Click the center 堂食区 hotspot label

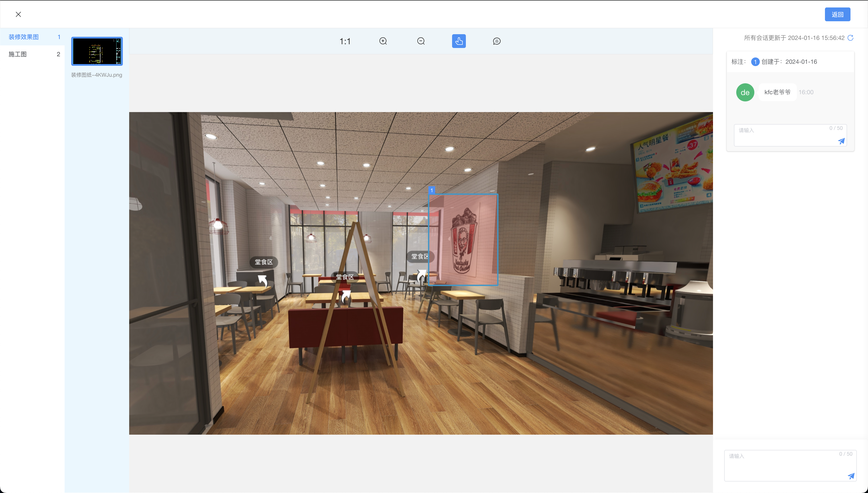tap(345, 277)
